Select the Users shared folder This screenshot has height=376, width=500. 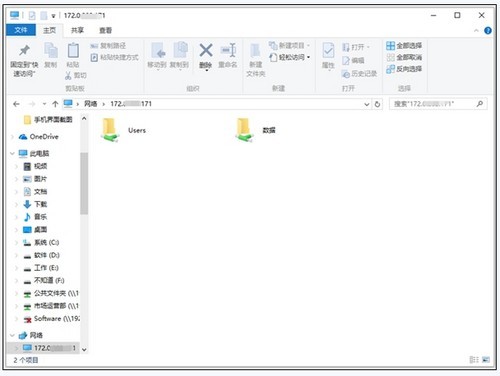pos(123,130)
